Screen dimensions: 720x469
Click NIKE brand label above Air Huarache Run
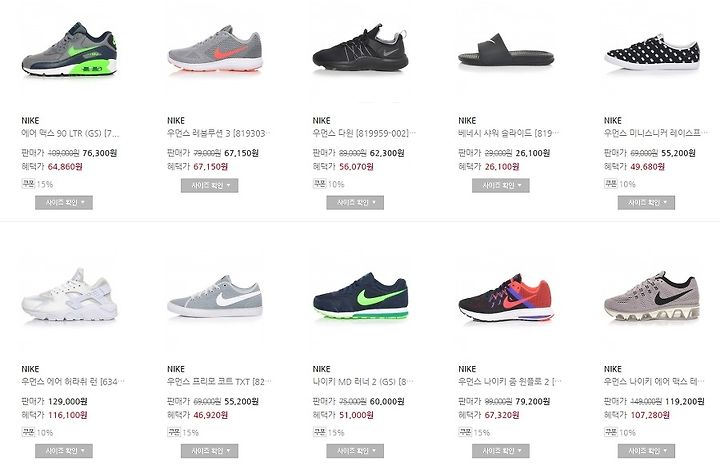(x=30, y=369)
